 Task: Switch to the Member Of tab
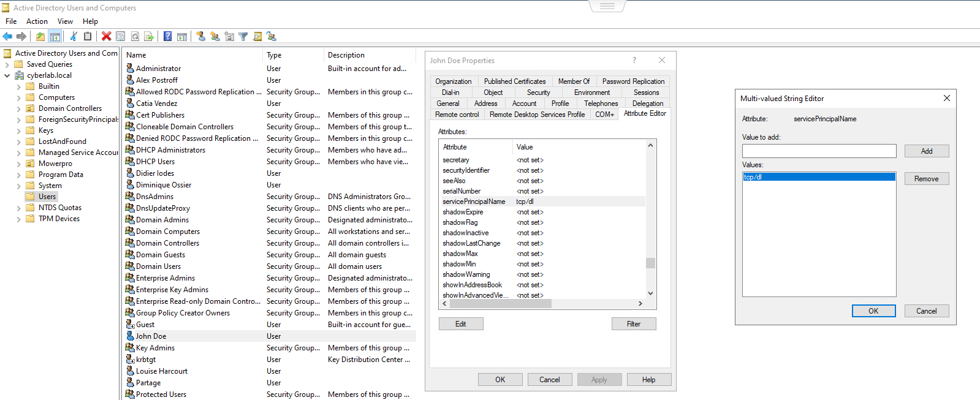tap(574, 81)
